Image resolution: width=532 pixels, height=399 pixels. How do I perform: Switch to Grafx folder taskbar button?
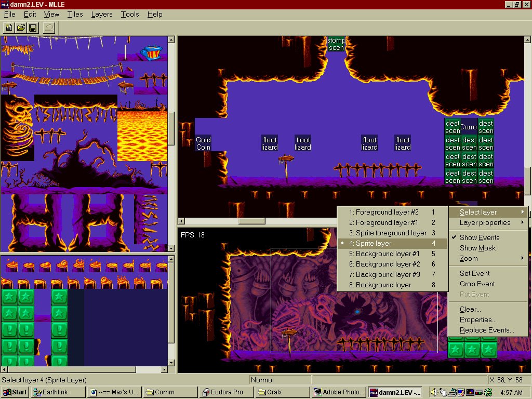point(282,392)
